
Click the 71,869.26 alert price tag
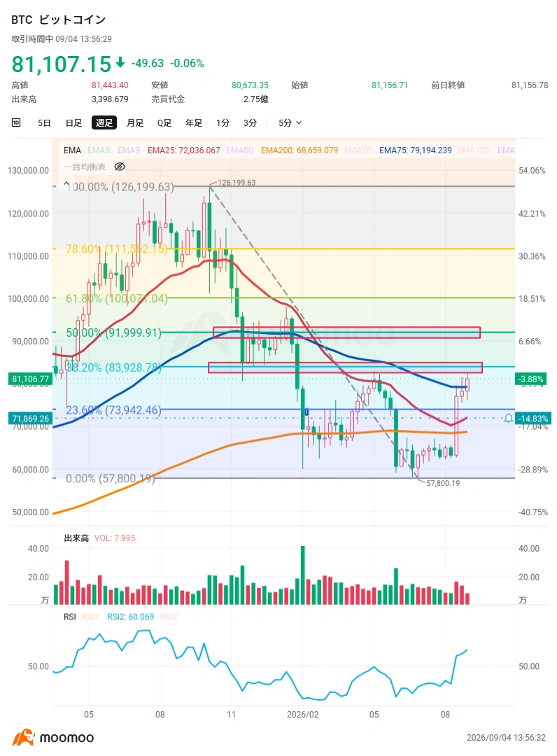click(x=30, y=419)
